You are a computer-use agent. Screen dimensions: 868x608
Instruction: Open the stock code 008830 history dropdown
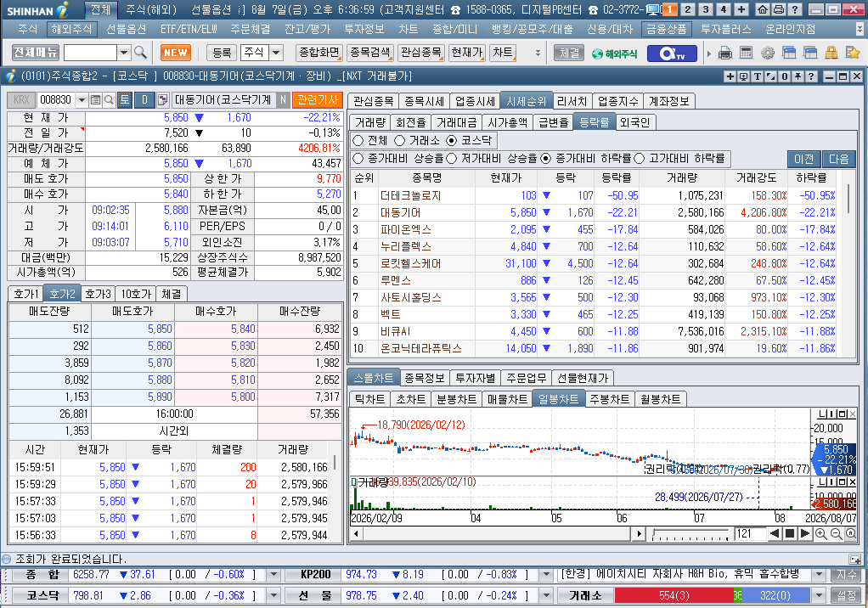tap(82, 100)
